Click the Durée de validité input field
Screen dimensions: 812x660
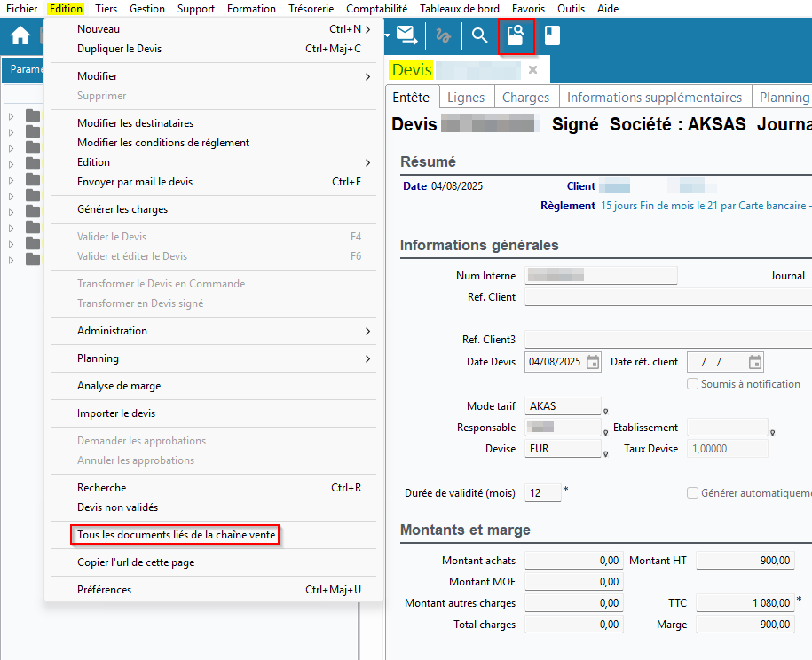pyautogui.click(x=543, y=492)
